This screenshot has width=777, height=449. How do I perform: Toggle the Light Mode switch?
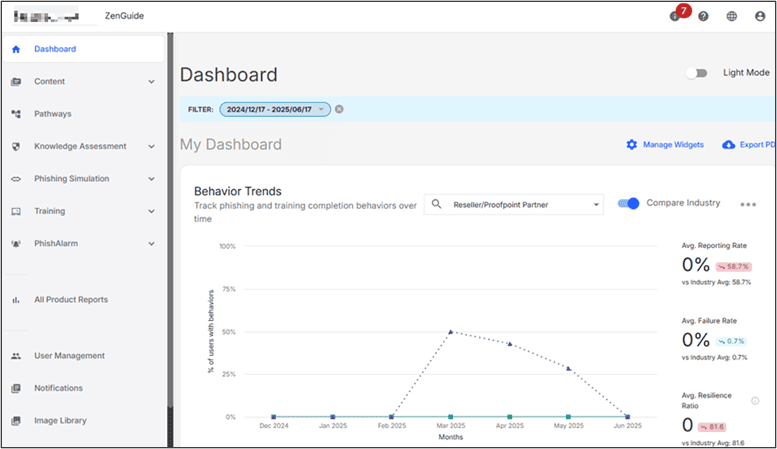click(x=697, y=73)
